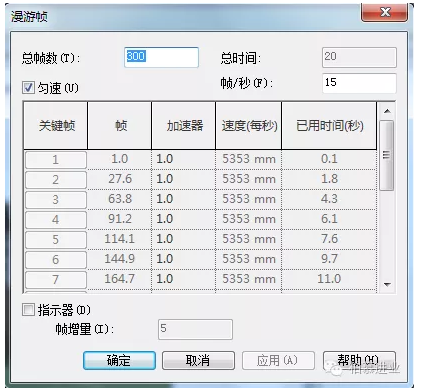
Task: Click frame cell 114.1
Action: click(x=120, y=239)
